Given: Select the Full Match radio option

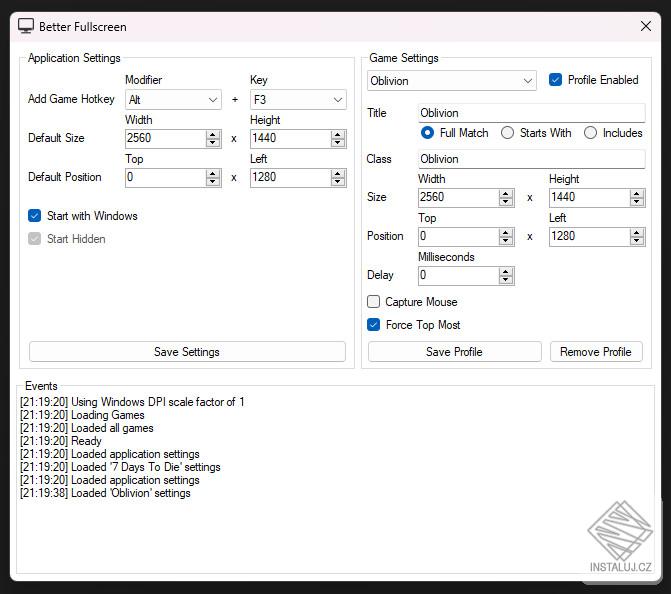Looking at the screenshot, I should (x=427, y=133).
